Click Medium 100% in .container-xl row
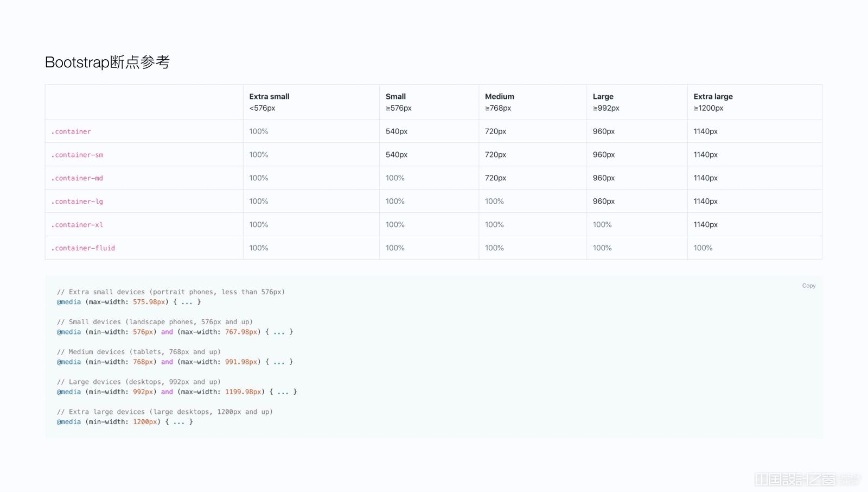 point(494,225)
